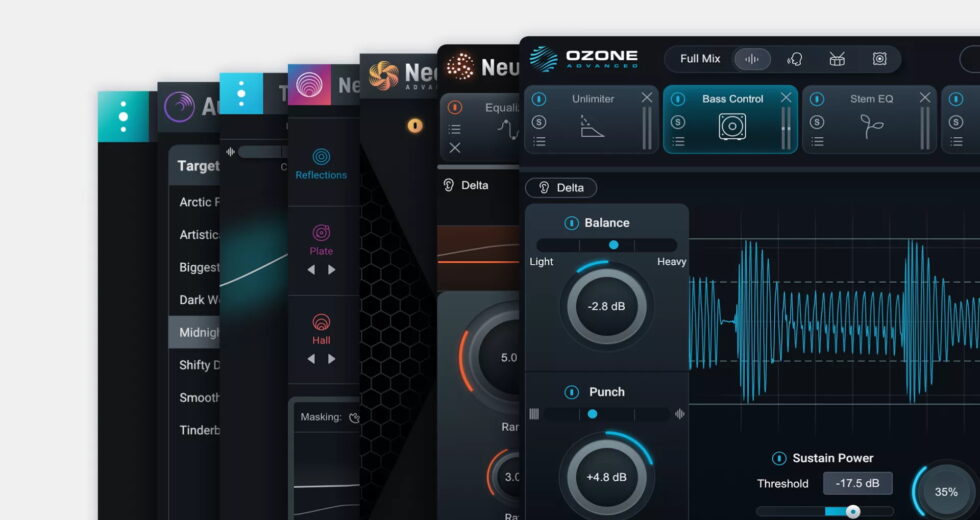Click the transient icon right of the Punch slider
980x520 pixels.
coord(680,414)
